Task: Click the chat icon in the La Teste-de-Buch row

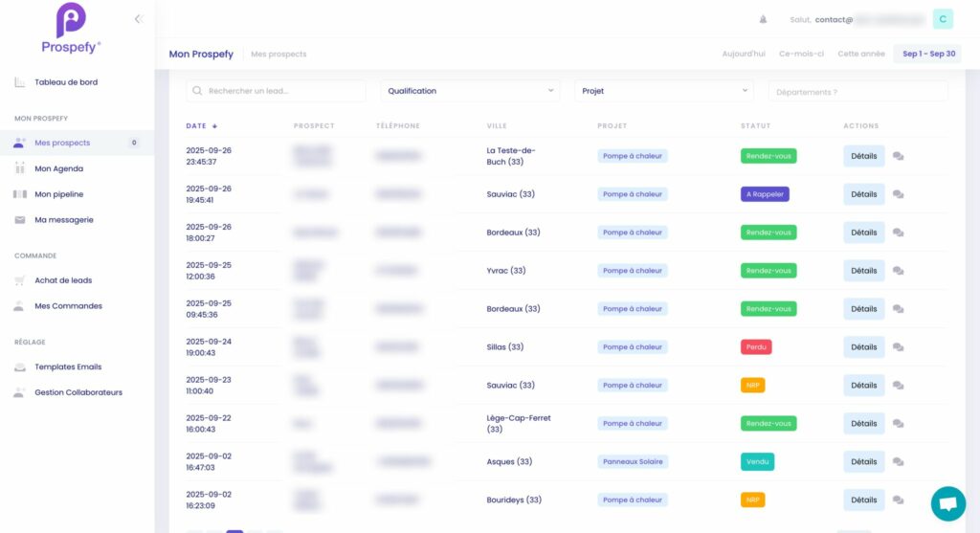Action: pos(898,156)
